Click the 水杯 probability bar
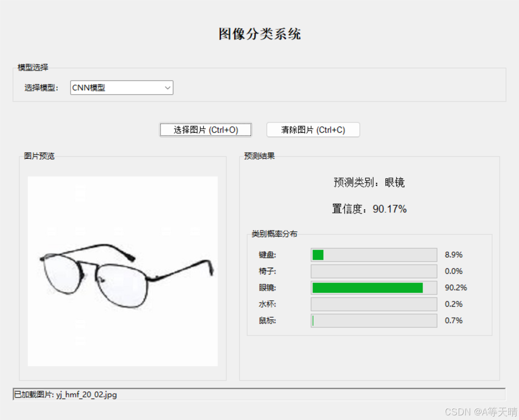Image resolution: width=519 pixels, height=420 pixels. pyautogui.click(x=374, y=304)
